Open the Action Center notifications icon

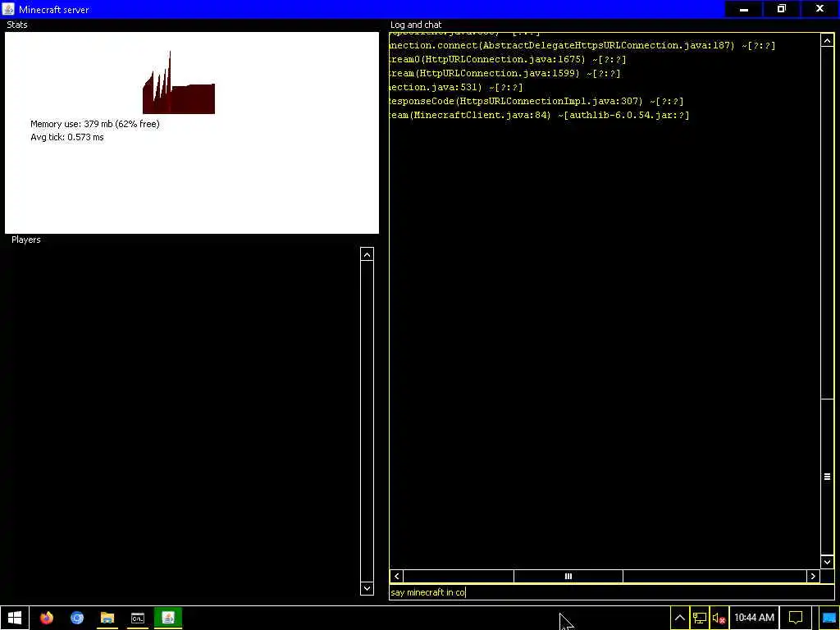[796, 618]
